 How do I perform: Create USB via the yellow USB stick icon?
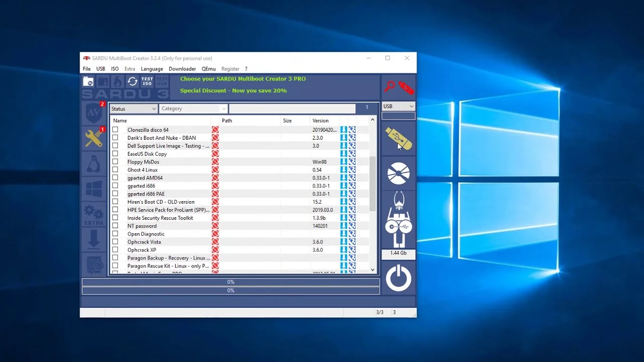(x=398, y=137)
